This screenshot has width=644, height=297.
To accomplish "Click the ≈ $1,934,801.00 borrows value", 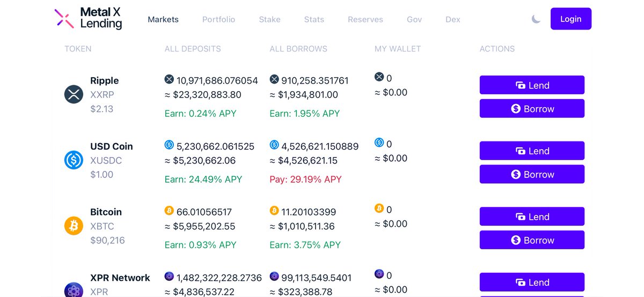I will (304, 95).
